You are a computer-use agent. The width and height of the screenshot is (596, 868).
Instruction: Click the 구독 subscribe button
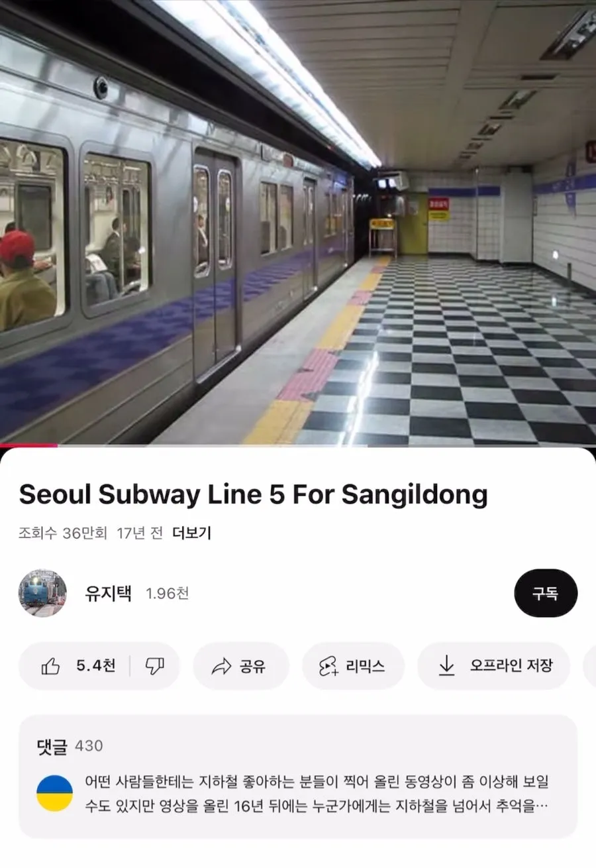(546, 593)
